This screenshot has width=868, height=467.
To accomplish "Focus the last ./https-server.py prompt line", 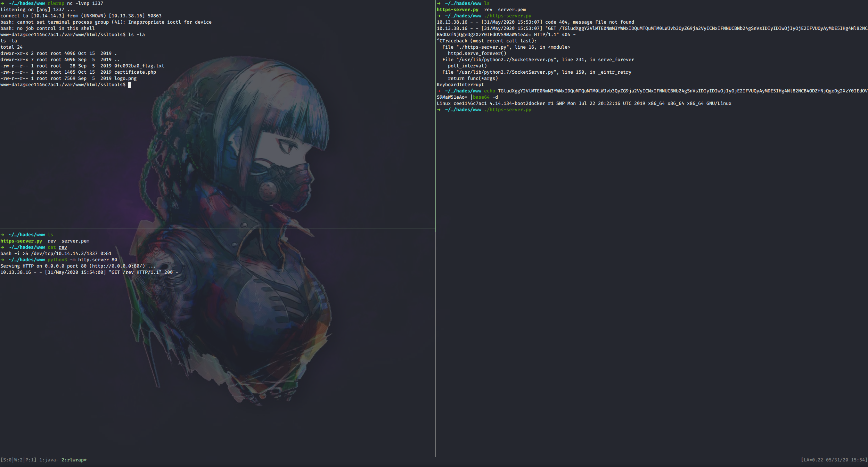I will click(507, 110).
